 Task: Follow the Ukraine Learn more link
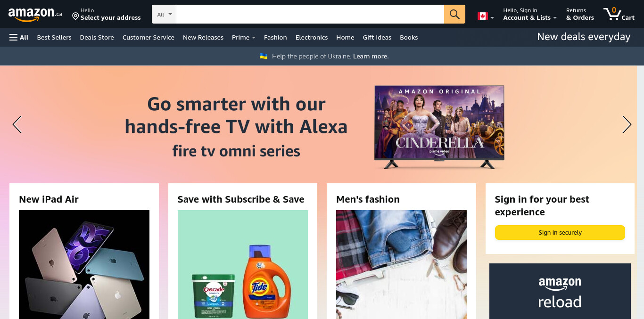click(371, 56)
